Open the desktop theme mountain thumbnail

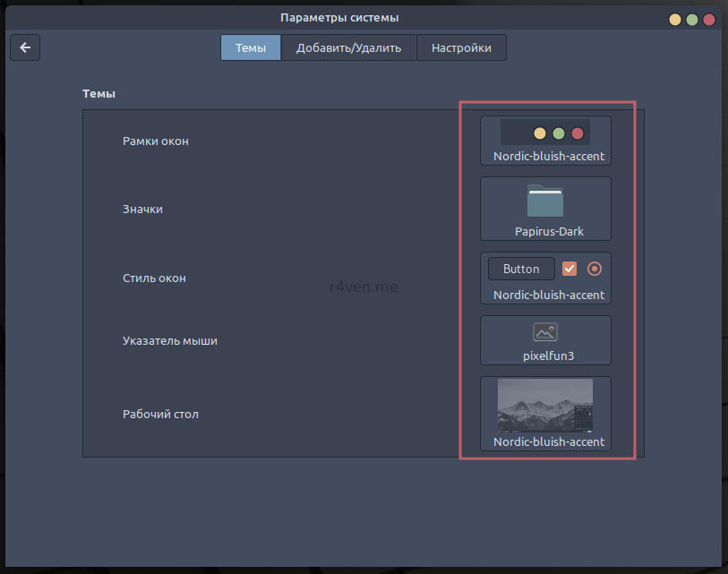[x=545, y=405]
